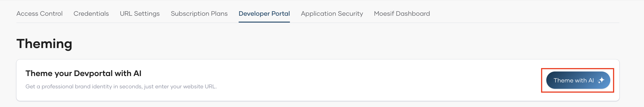Go to the Subscription Plans tab
Image resolution: width=644 pixels, height=107 pixels.
[199, 13]
